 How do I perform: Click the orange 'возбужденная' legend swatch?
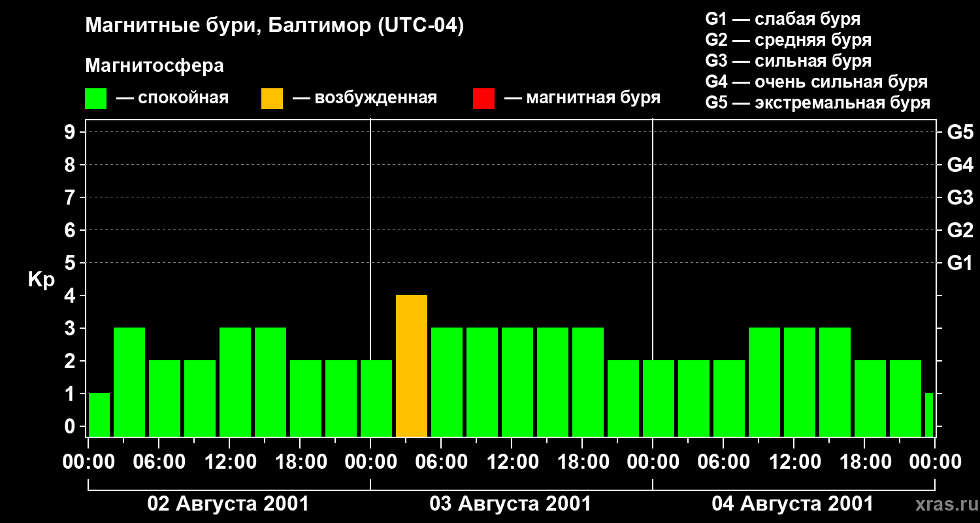coord(272,99)
